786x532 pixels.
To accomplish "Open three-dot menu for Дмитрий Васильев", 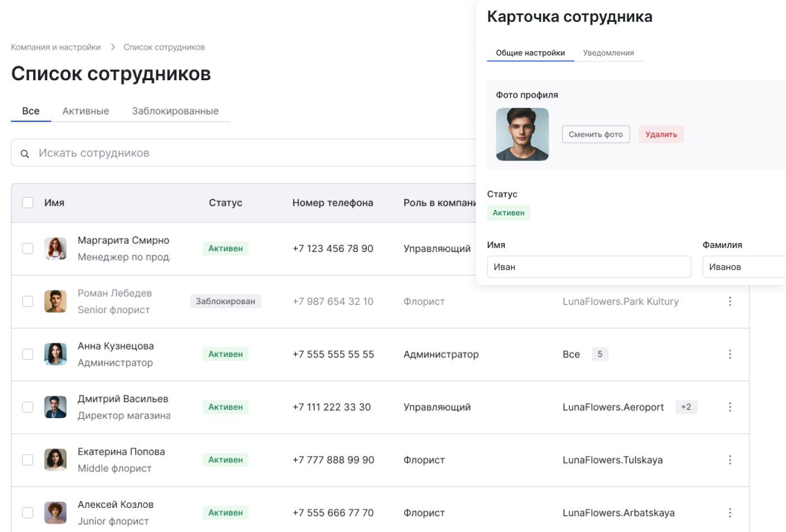I will click(x=730, y=407).
